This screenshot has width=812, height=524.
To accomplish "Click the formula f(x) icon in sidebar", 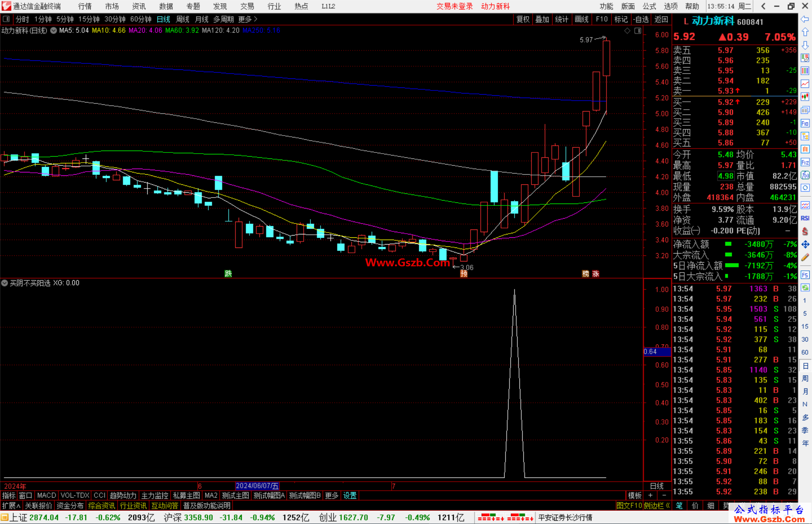I will [x=805, y=175].
